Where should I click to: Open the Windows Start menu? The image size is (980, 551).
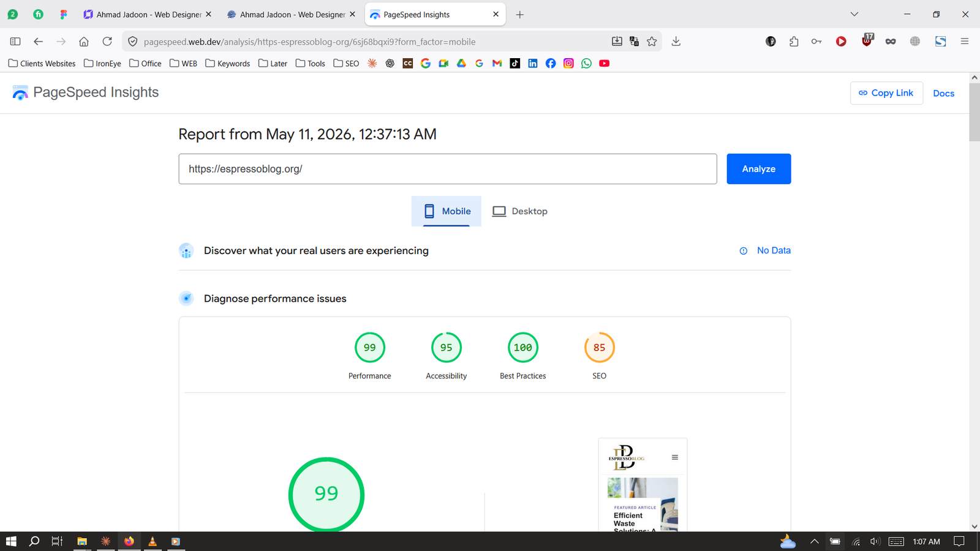click(11, 541)
